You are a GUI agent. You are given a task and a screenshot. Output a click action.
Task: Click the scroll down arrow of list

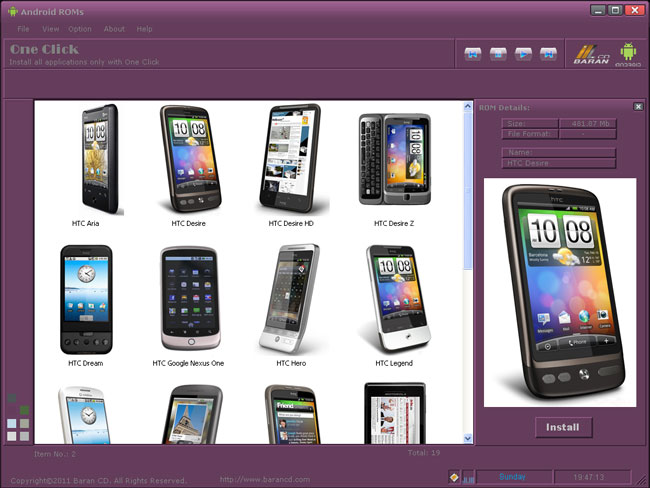[468, 438]
